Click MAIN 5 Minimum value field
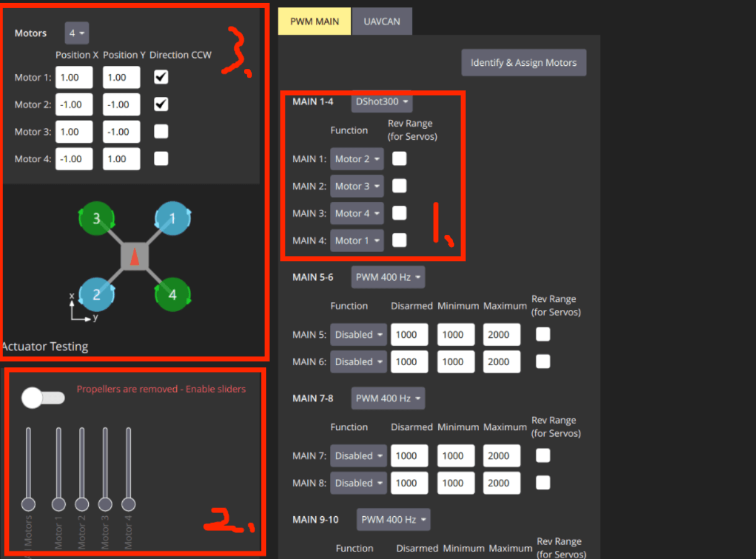This screenshot has height=559, width=756. coord(456,335)
